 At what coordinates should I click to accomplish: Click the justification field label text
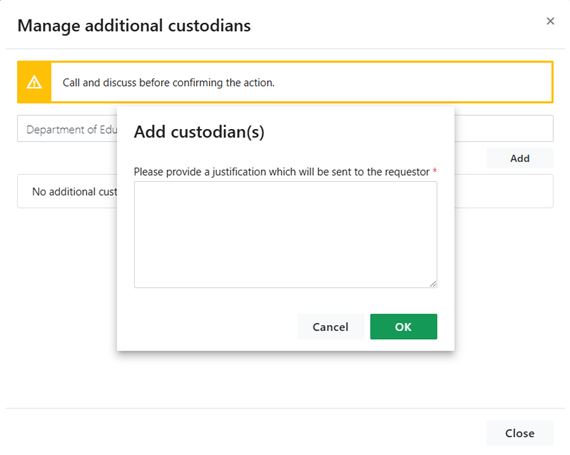point(281,172)
